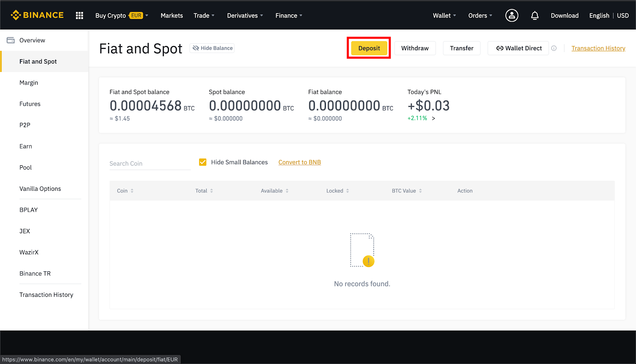The image size is (636, 364).
Task: Click the Deposit button
Action: click(x=368, y=48)
